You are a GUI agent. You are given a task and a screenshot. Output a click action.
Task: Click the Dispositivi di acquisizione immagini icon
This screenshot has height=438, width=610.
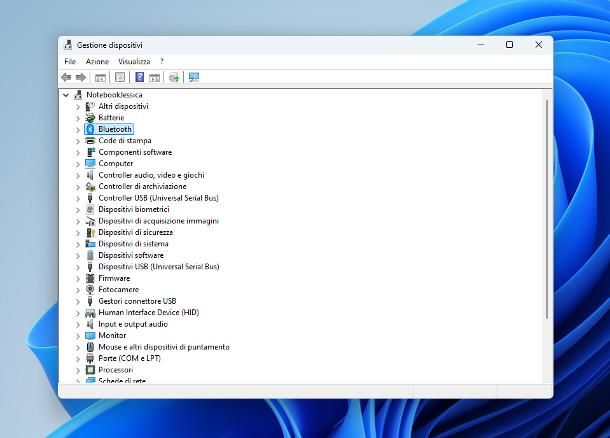tap(90, 221)
